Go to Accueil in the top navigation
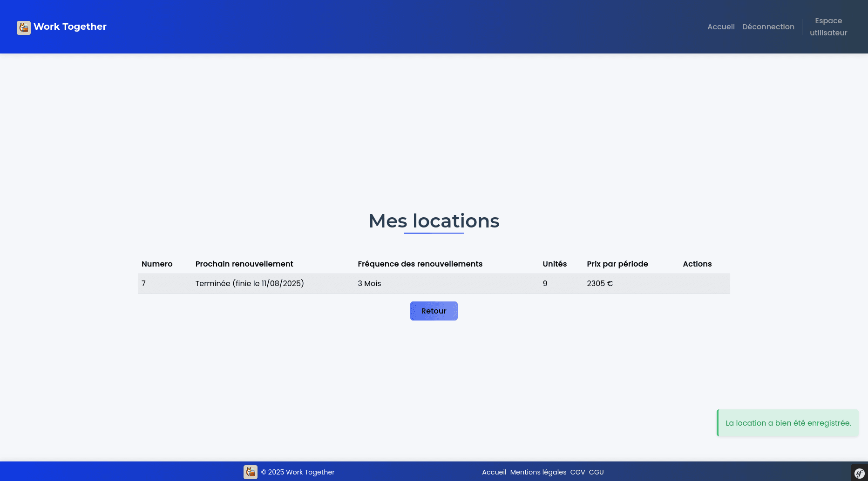 click(x=721, y=27)
